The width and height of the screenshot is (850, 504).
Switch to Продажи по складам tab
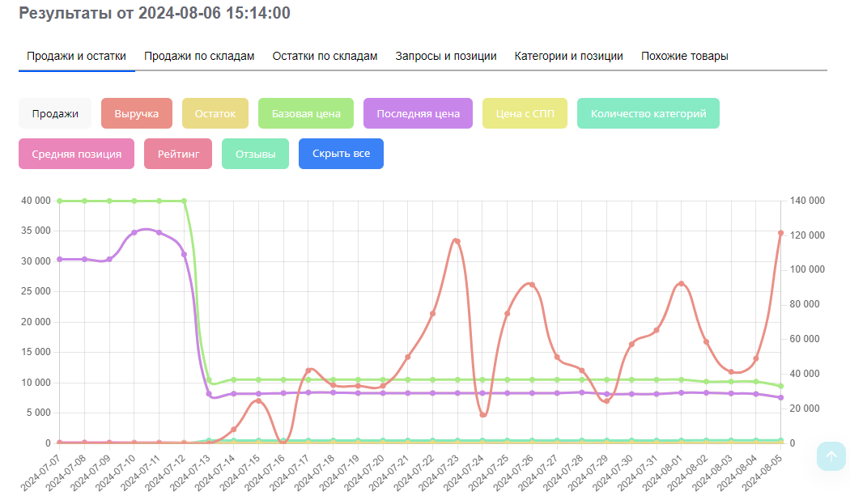(199, 57)
